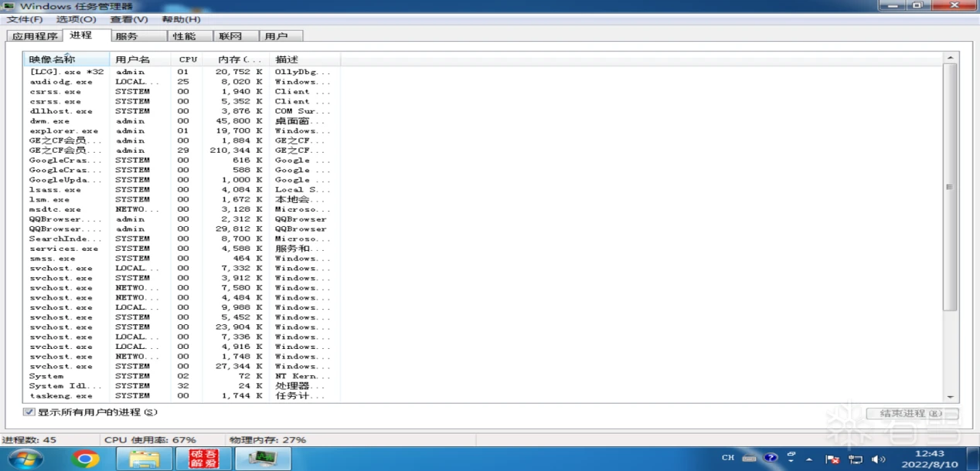Select the dwm.exe process
This screenshot has height=471, width=980.
182,121
